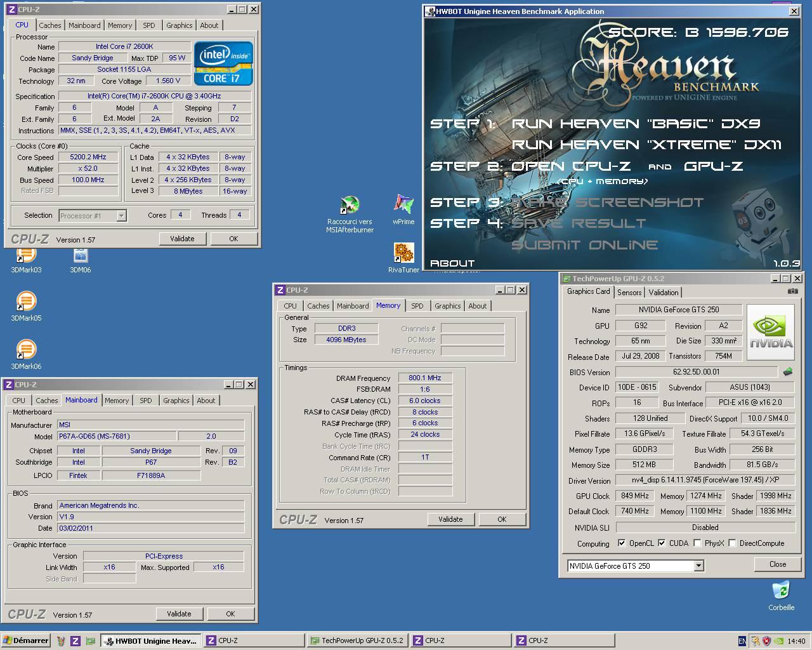Image resolution: width=812 pixels, height=650 pixels.
Task: Open the 3DM06 desktop icon
Action: pos(80,256)
